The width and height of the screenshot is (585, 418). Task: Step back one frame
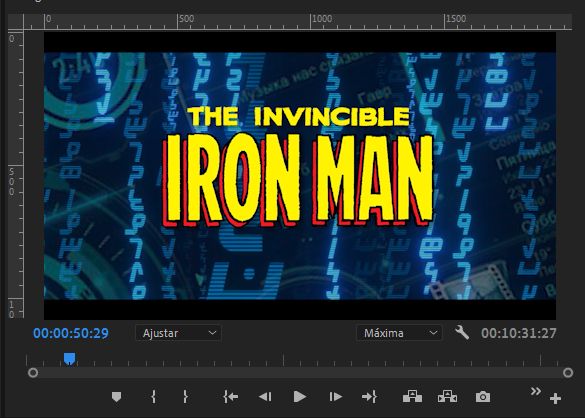[265, 397]
